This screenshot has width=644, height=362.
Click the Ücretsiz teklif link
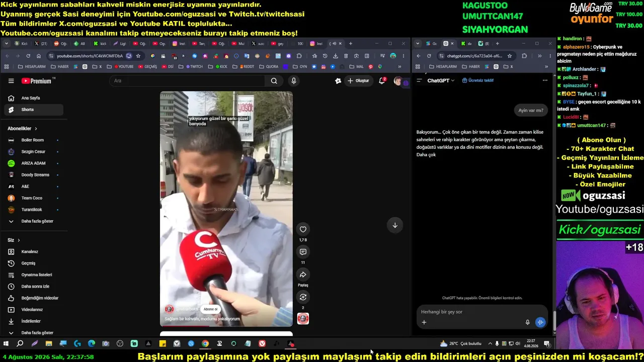pyautogui.click(x=477, y=80)
